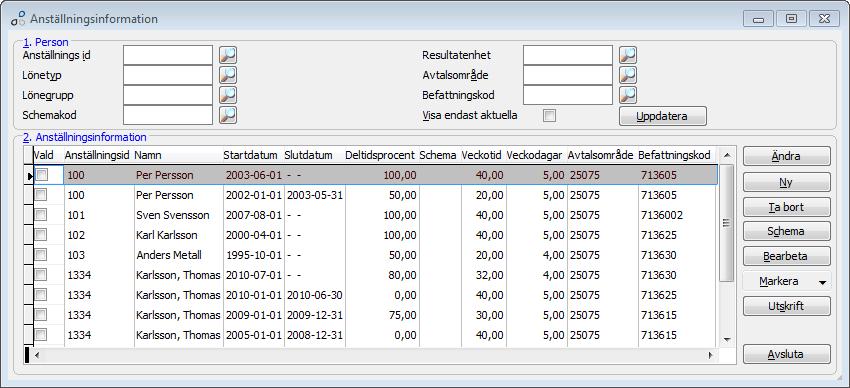Open lookup for Schemakod field

pyautogui.click(x=228, y=115)
